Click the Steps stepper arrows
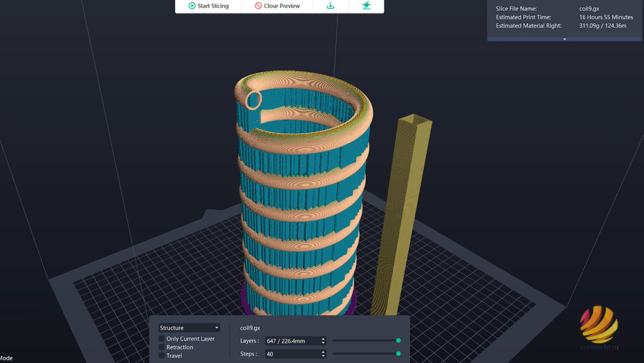This screenshot has height=363, width=644. pyautogui.click(x=323, y=354)
